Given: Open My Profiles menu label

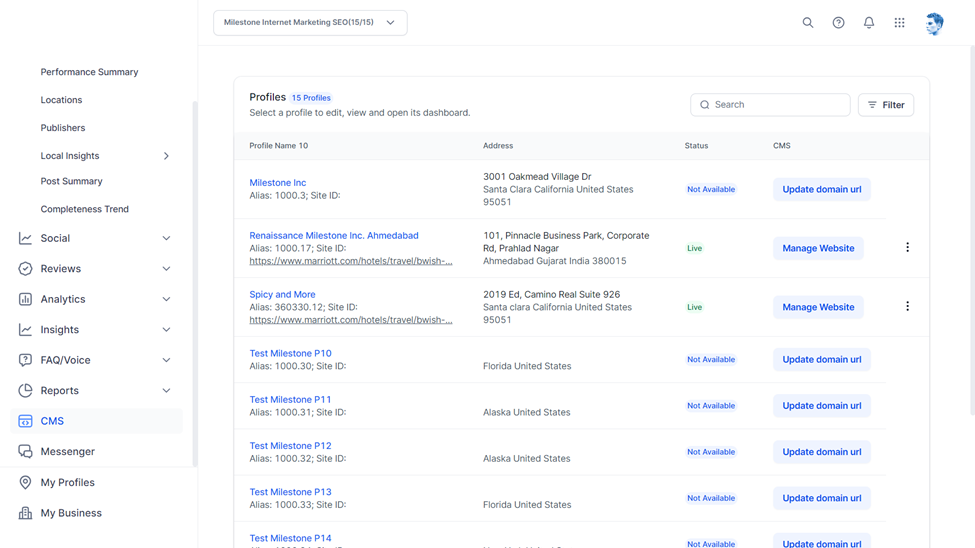Looking at the screenshot, I should click(x=68, y=482).
